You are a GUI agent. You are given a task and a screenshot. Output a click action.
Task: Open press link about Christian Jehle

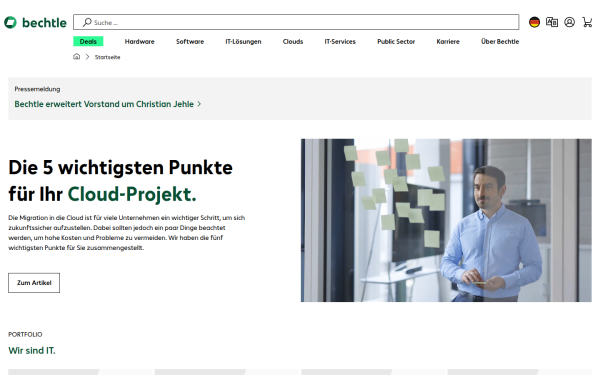(x=108, y=104)
